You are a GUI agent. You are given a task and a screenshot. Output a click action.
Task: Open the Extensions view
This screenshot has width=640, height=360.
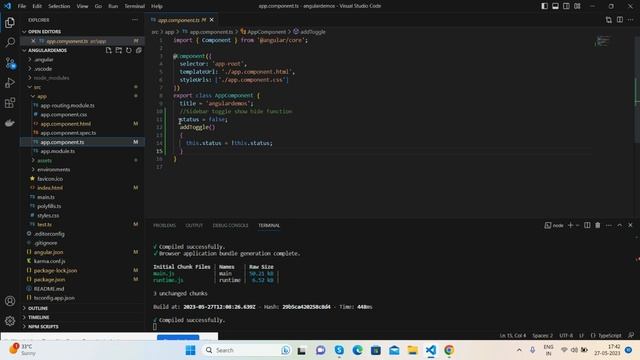10,102
